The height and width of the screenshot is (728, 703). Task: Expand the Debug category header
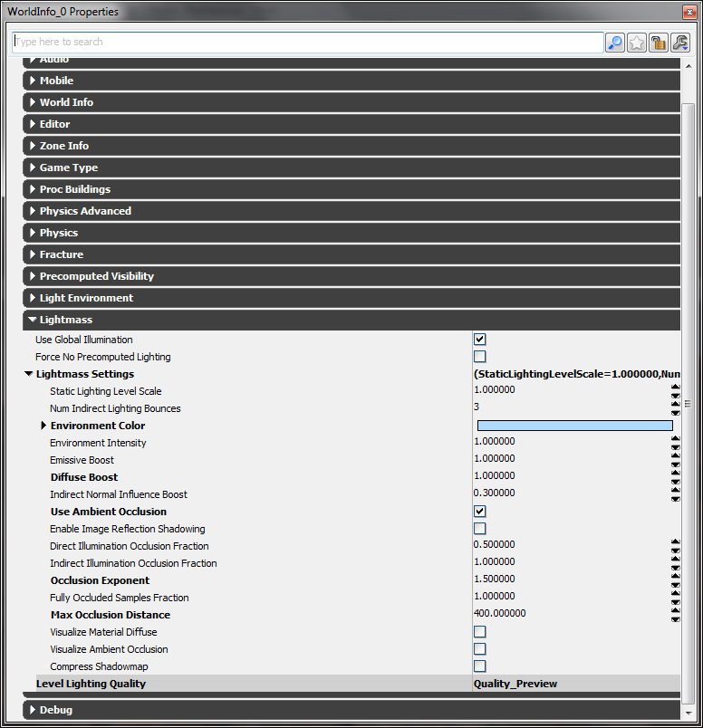coord(34,710)
